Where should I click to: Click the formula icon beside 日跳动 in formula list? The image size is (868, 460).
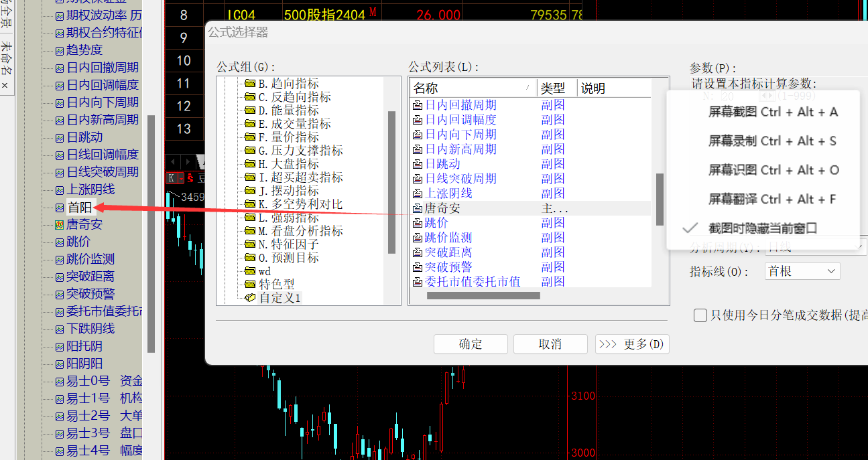tap(418, 164)
